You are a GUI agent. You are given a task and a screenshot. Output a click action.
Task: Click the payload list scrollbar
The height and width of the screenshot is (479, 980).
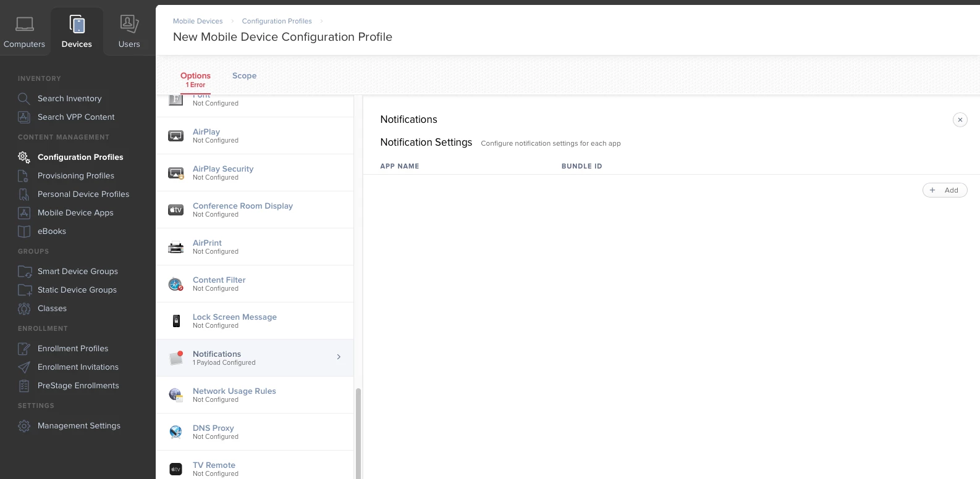pos(358,433)
